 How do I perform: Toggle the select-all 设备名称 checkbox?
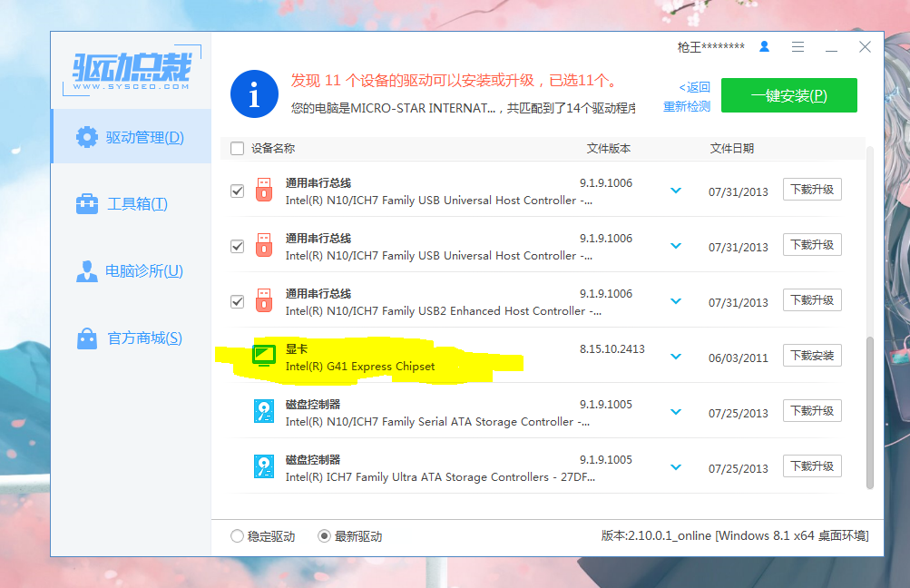click(x=237, y=149)
